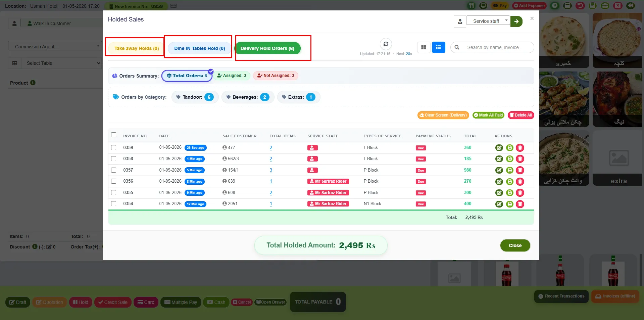Print held invoice 0355

(x=509, y=193)
